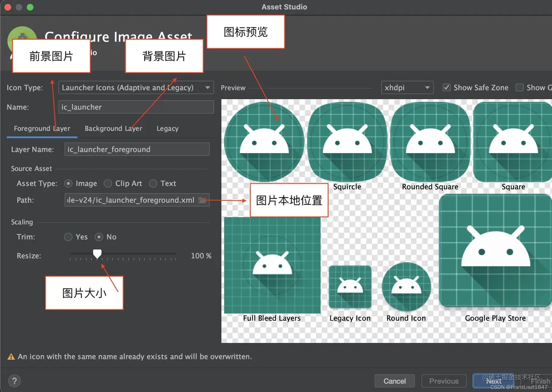This screenshot has height=392, width=552.
Task: Open the Icon Type dropdown
Action: 136,88
